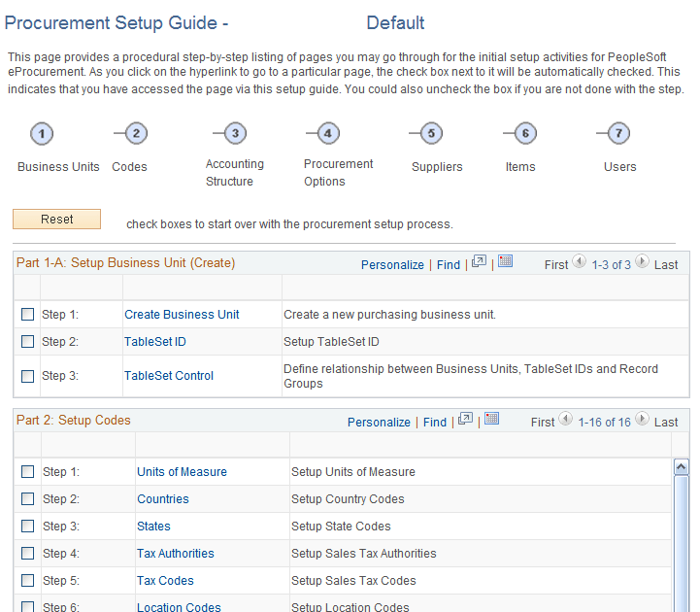Click 'Setup Sales Tax Authorities' description
This screenshot has height=612, width=700.
pos(364,554)
